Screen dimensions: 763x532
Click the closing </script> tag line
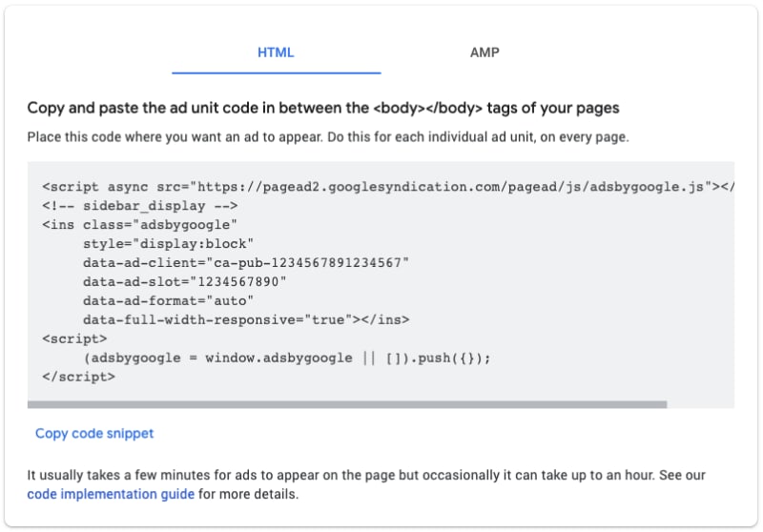[79, 377]
